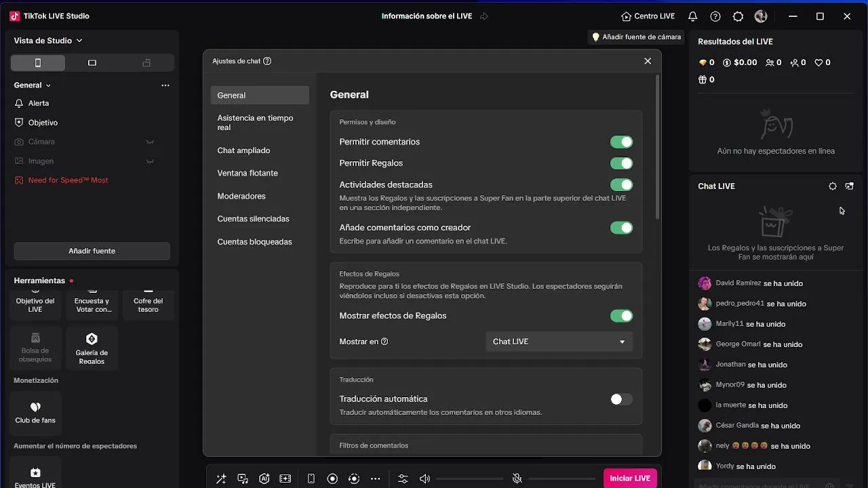868x488 pixels.
Task: Click the Iniciar LIVE button
Action: [630, 479]
